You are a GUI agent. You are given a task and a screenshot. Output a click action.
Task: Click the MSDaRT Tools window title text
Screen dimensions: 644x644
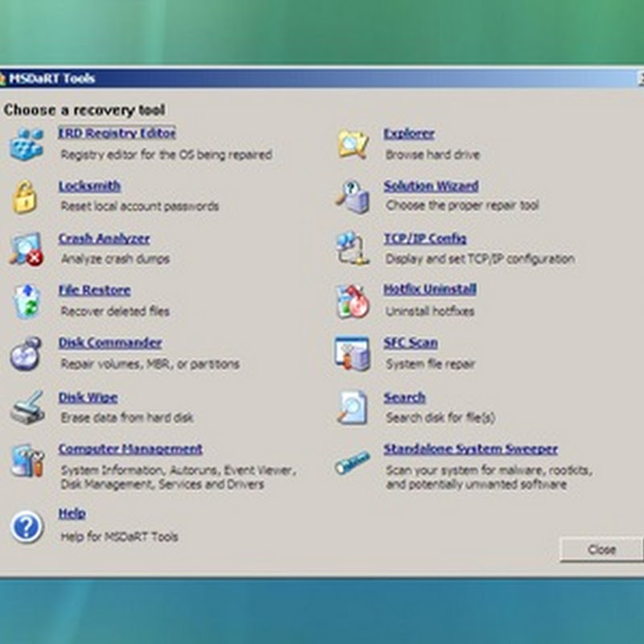52,78
